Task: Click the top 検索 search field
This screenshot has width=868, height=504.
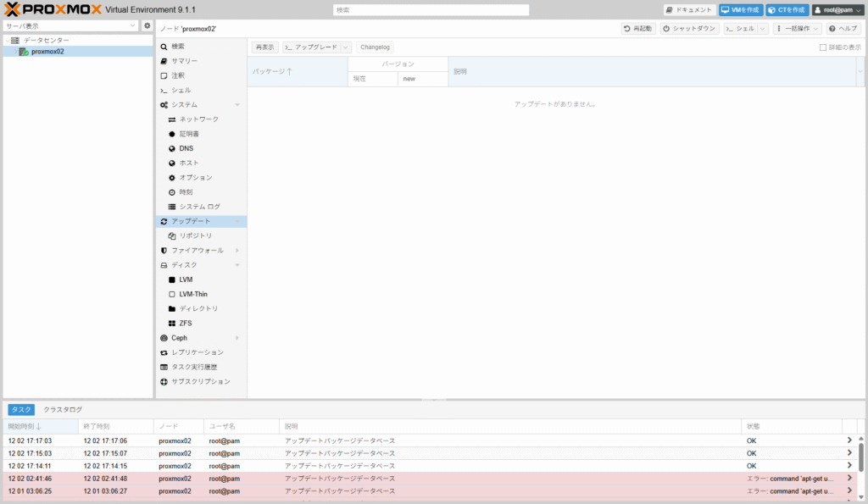Action: tap(431, 10)
